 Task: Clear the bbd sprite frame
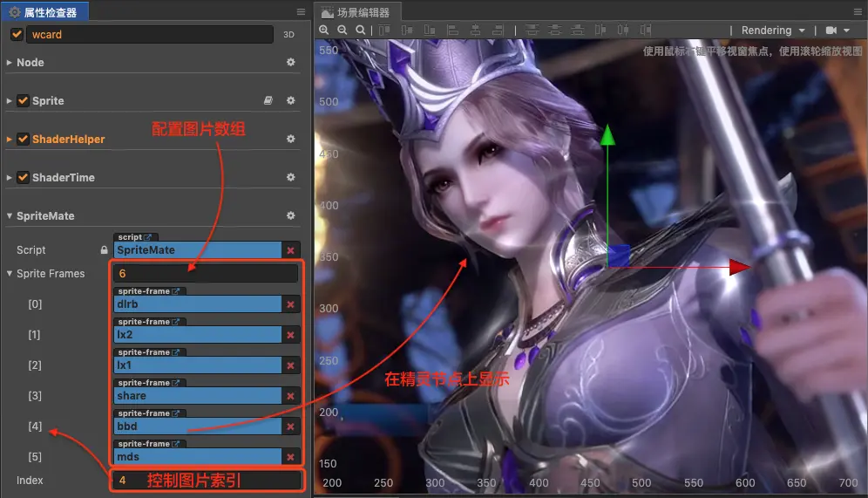click(x=290, y=426)
